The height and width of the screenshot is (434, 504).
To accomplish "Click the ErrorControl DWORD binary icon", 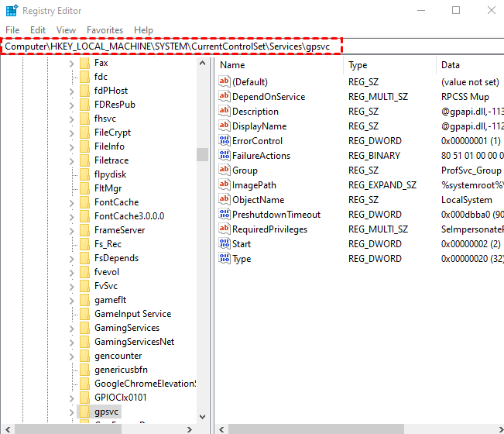I will [225, 140].
